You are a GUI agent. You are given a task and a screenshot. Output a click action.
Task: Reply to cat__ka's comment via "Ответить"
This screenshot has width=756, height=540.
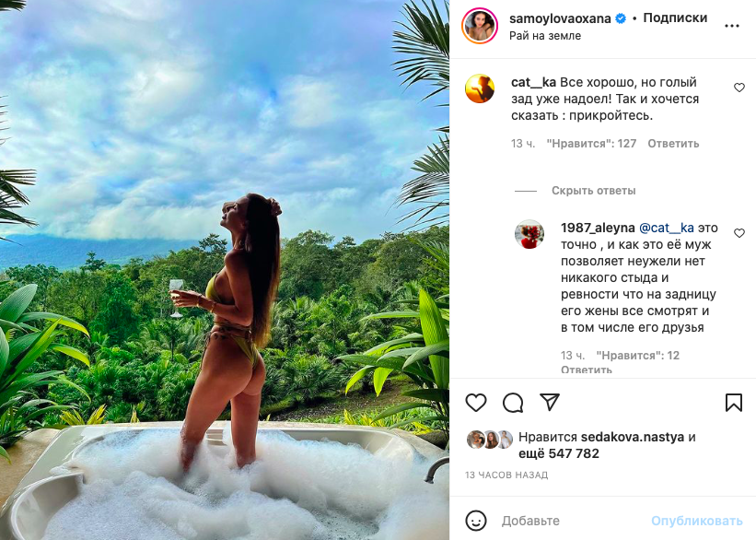coord(673,144)
